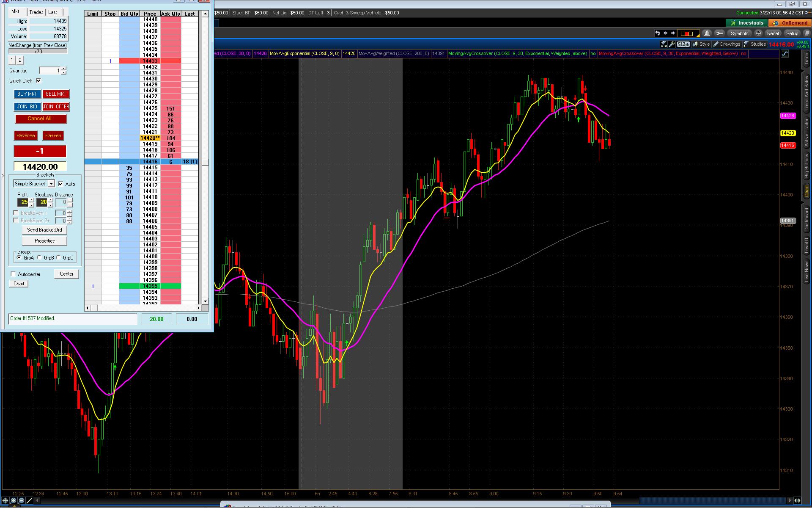Screen dimensions: 812x508
Task: Click the green 14395 limit order price row
Action: pos(150,286)
